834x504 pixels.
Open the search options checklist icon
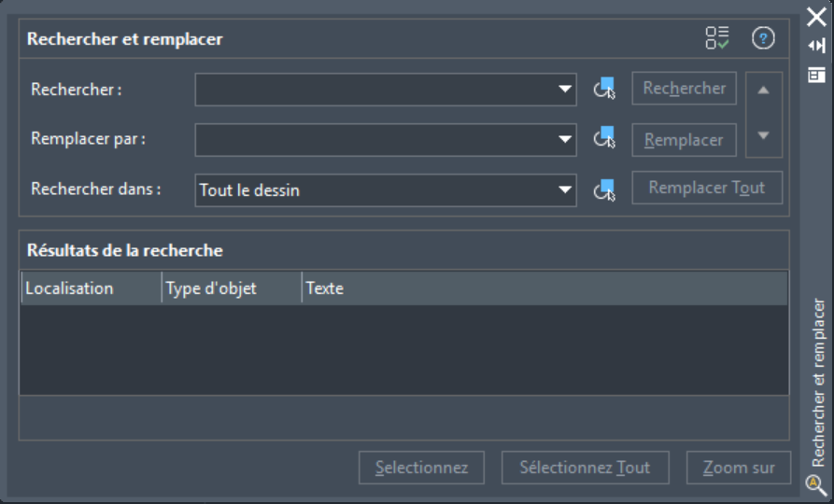pyautogui.click(x=717, y=38)
